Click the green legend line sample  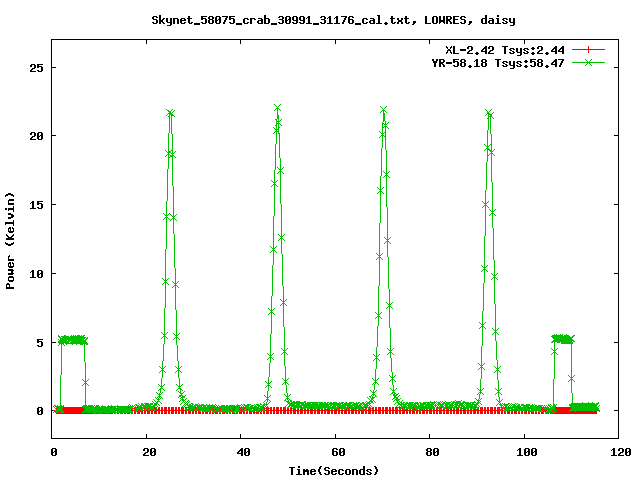[x=588, y=62]
